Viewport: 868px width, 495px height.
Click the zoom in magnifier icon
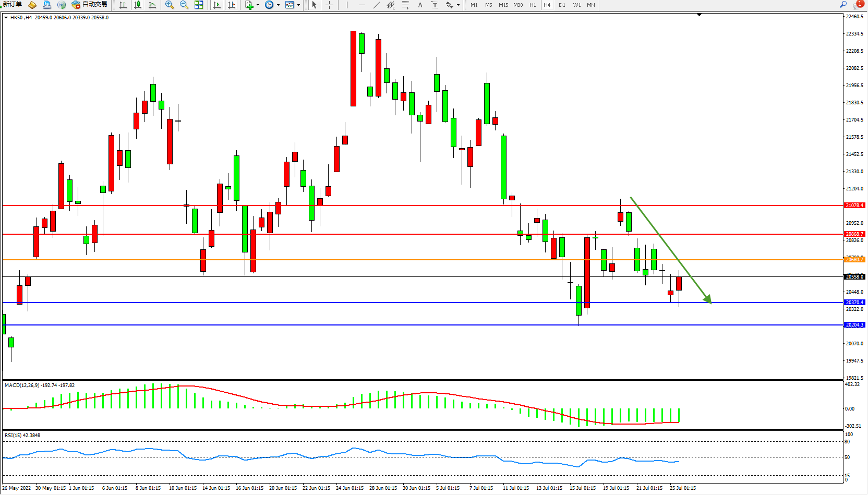(x=170, y=5)
